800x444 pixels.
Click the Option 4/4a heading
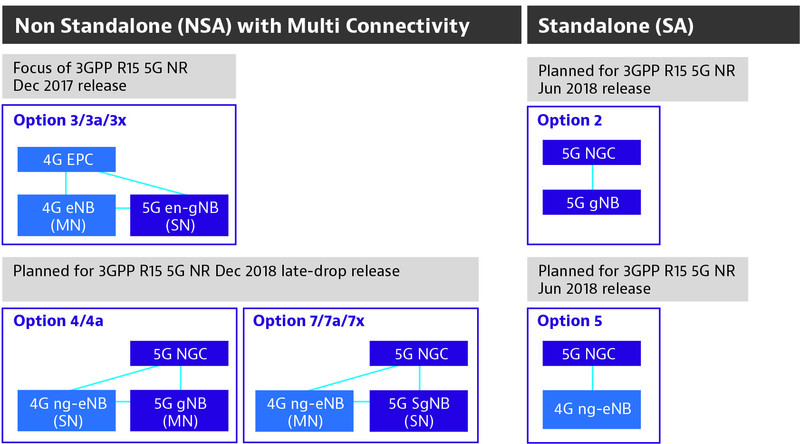pyautogui.click(x=58, y=321)
